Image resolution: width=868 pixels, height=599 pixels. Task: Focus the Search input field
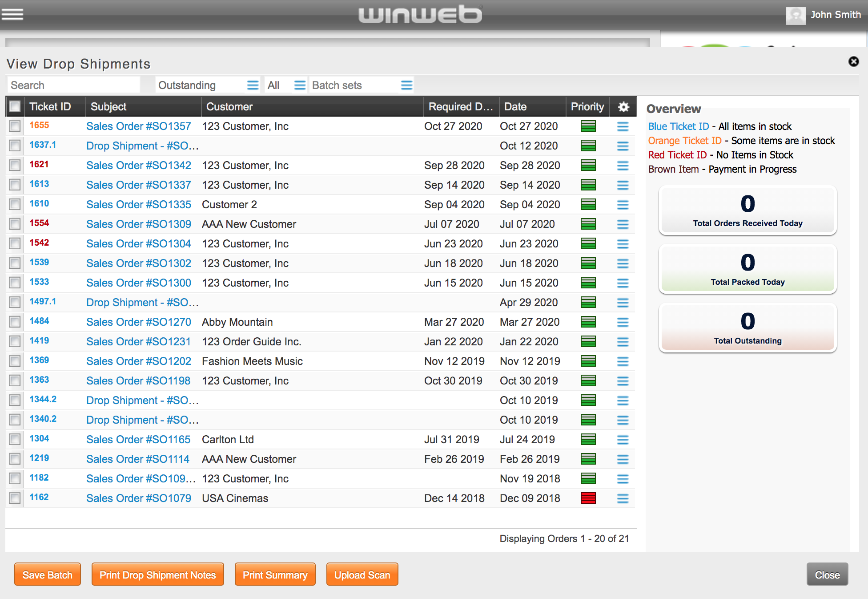tap(73, 85)
